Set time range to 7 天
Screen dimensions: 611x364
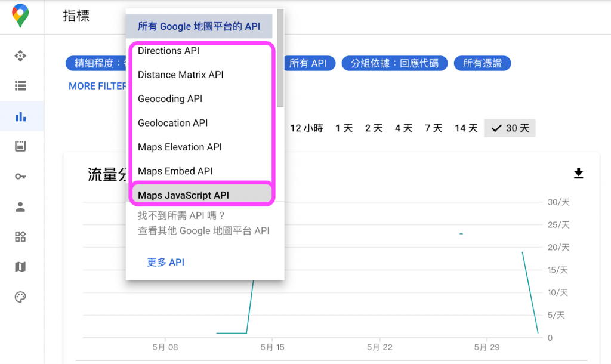tap(433, 128)
